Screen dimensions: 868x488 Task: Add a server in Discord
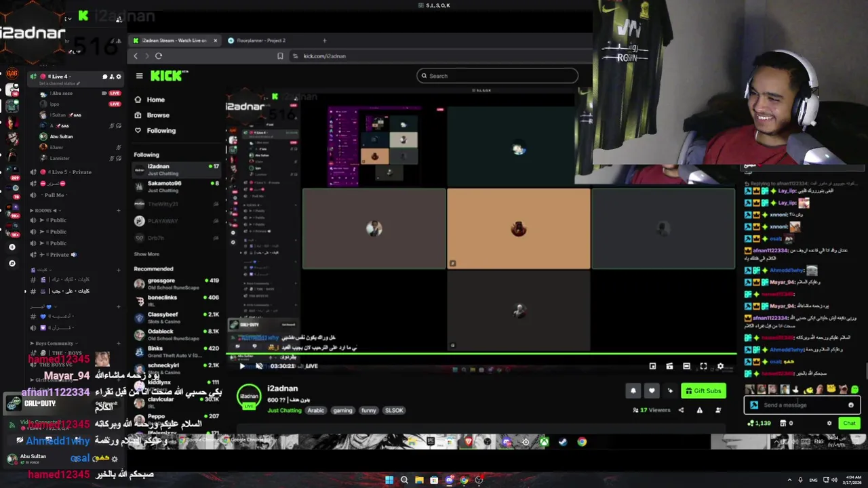point(12,247)
